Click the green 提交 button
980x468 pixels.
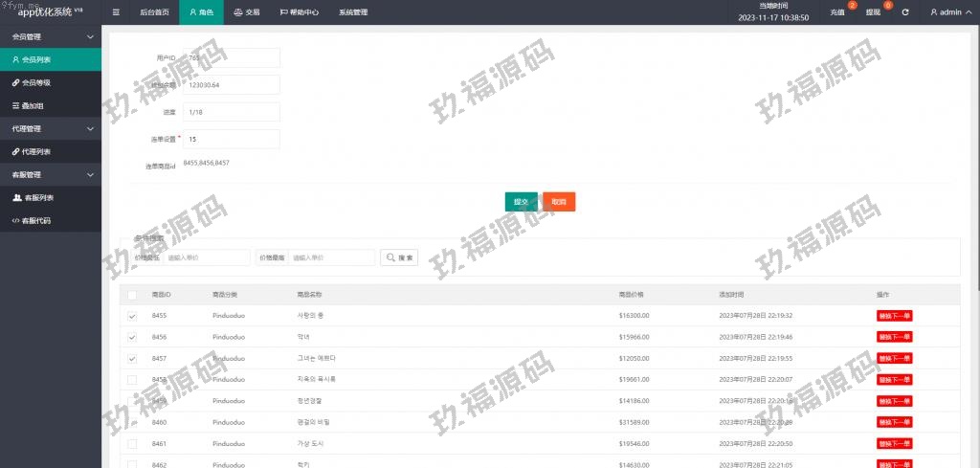point(521,202)
